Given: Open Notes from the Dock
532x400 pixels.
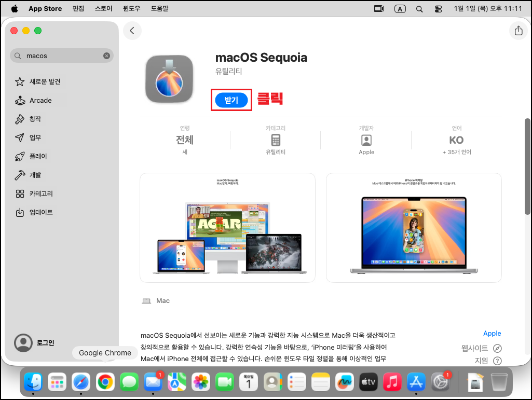Looking at the screenshot, I should 321,382.
